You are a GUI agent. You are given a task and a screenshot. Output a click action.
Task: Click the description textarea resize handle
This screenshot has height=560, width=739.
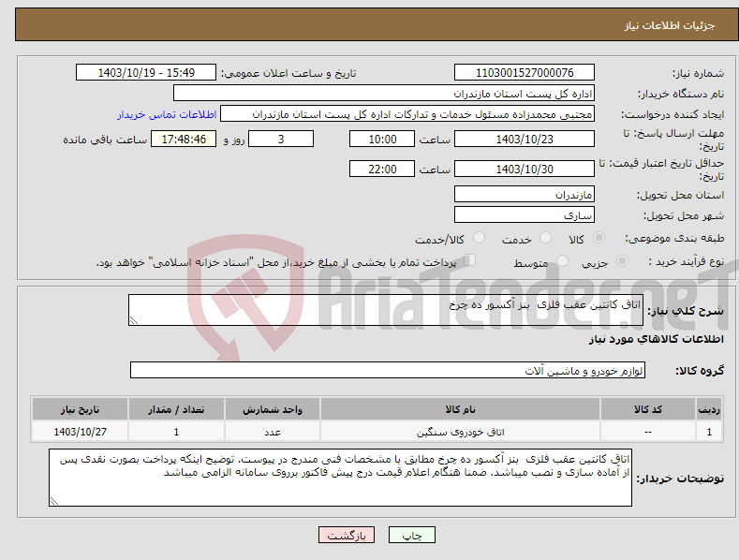(x=134, y=320)
